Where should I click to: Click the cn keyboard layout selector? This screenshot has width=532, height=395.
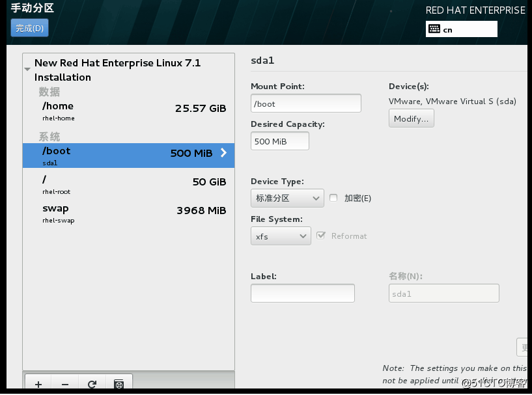tap(462, 29)
